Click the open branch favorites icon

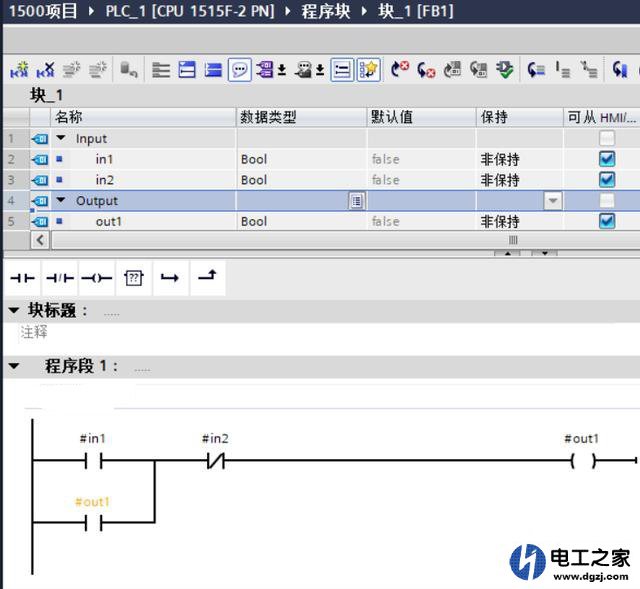(x=170, y=278)
